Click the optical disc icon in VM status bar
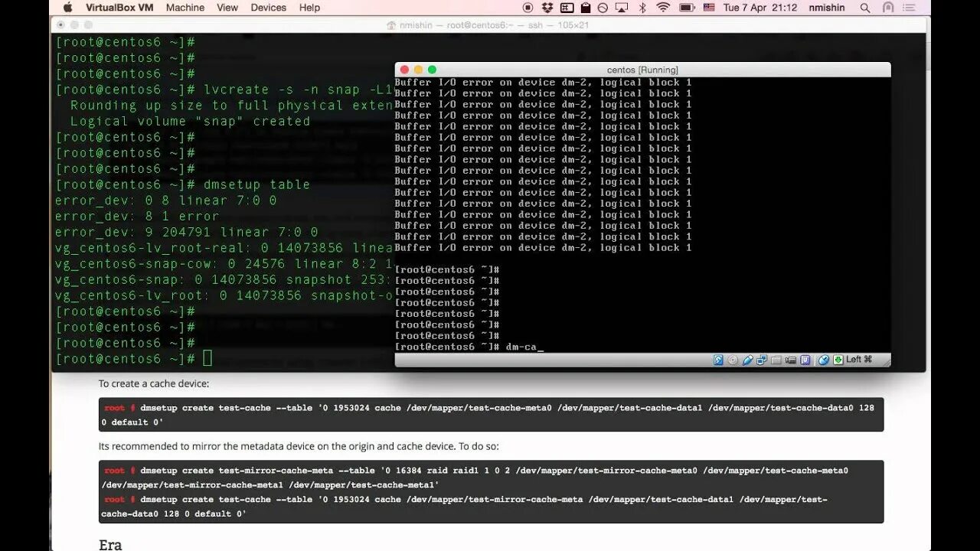The width and height of the screenshot is (980, 551). 733,360
